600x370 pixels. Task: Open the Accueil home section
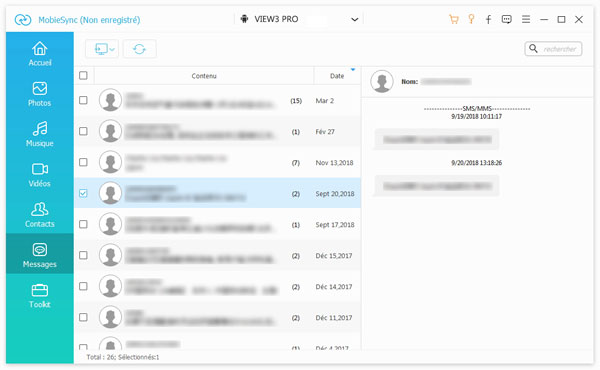tap(40, 53)
